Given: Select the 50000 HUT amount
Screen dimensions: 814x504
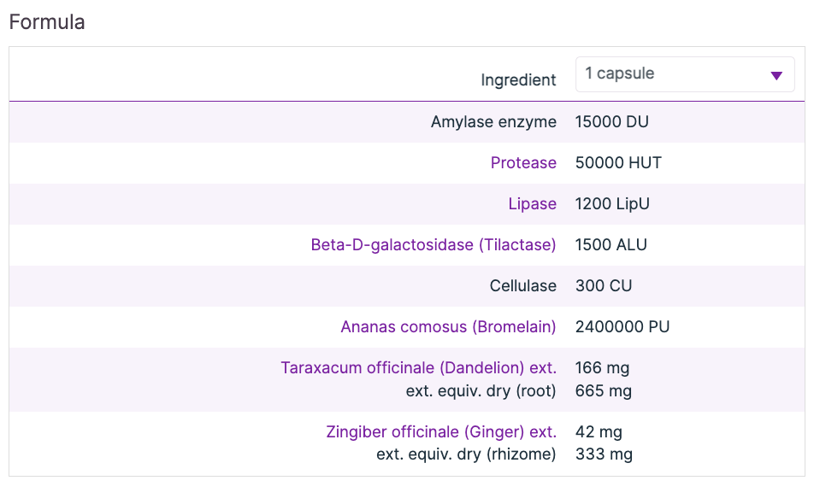Looking at the screenshot, I should click(618, 163).
